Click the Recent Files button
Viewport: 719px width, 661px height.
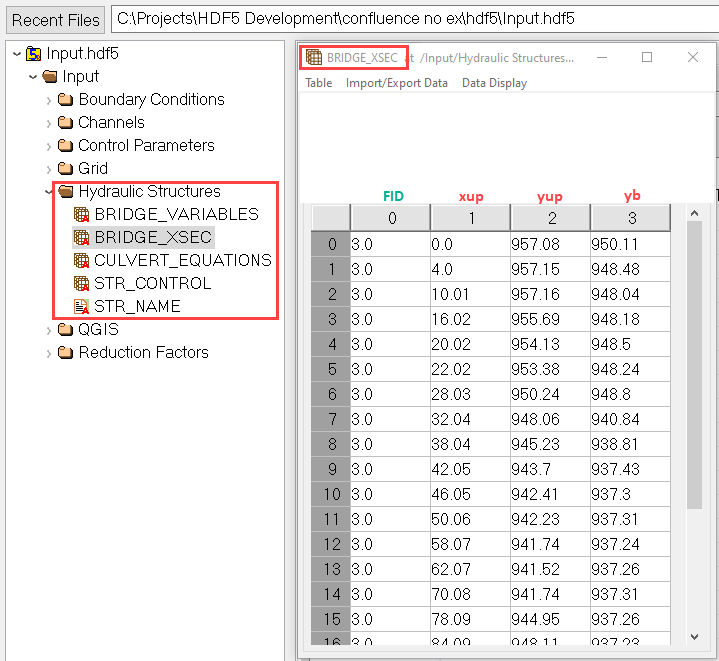coord(56,19)
